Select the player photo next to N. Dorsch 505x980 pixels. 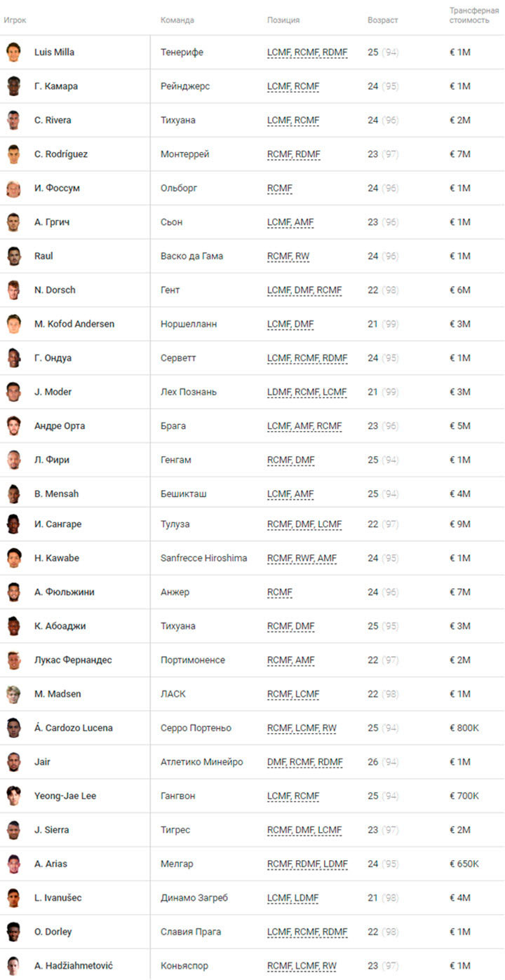point(13,290)
